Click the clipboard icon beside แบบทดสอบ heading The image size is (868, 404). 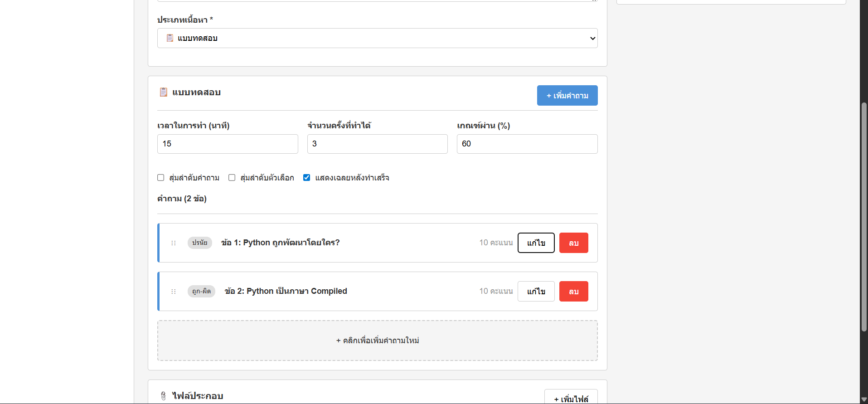(164, 92)
